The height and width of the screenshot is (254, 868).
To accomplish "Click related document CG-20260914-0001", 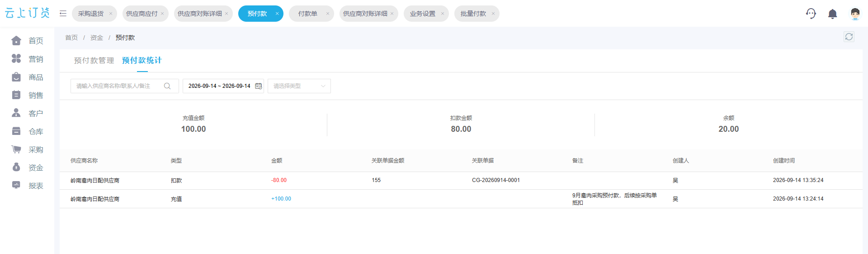I will [496, 180].
